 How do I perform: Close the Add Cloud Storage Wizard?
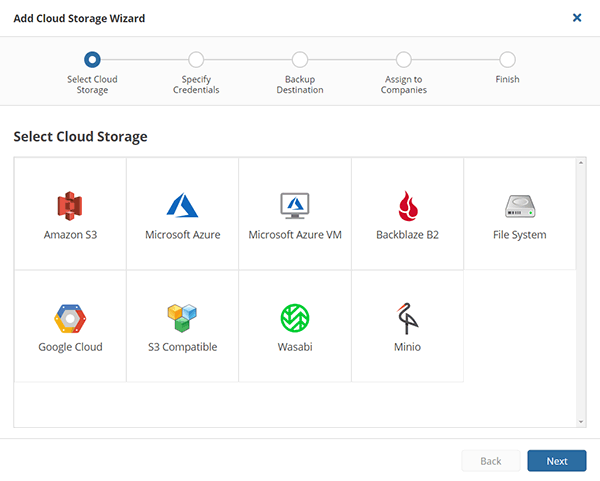pos(577,18)
